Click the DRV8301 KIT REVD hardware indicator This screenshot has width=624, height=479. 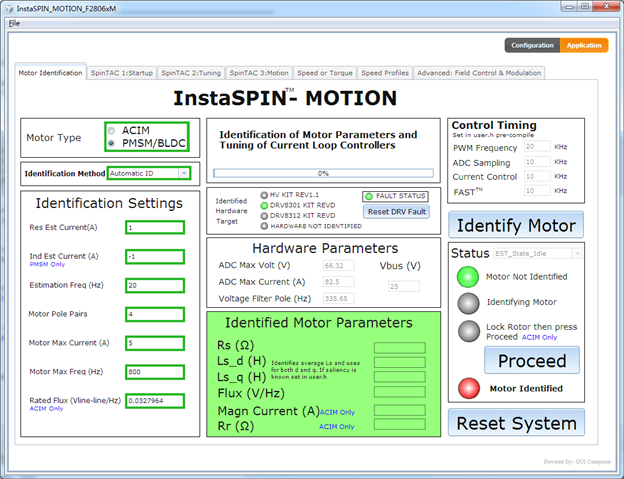coord(264,205)
